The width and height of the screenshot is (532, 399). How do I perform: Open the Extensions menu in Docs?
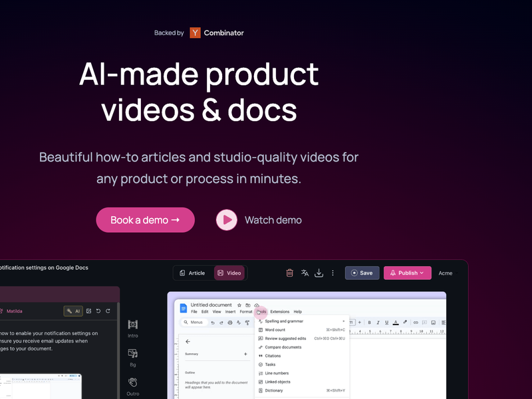279,311
